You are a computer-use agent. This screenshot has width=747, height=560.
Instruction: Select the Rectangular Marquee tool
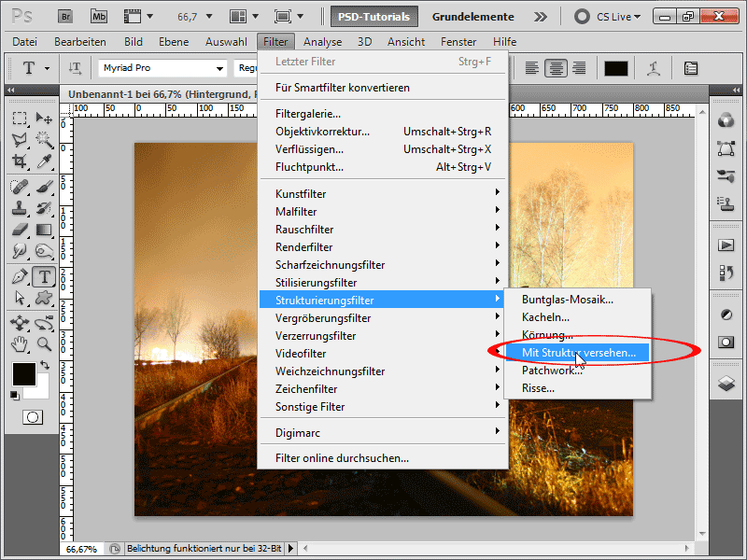(20, 118)
